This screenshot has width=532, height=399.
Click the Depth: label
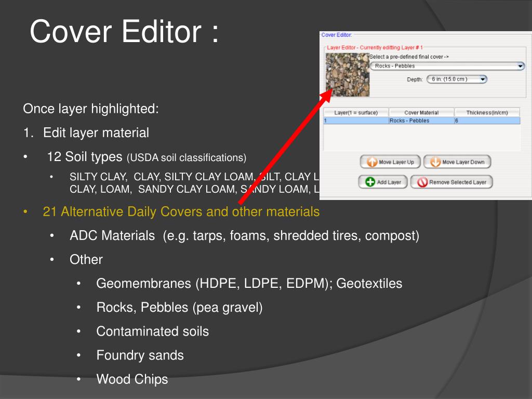pos(415,79)
